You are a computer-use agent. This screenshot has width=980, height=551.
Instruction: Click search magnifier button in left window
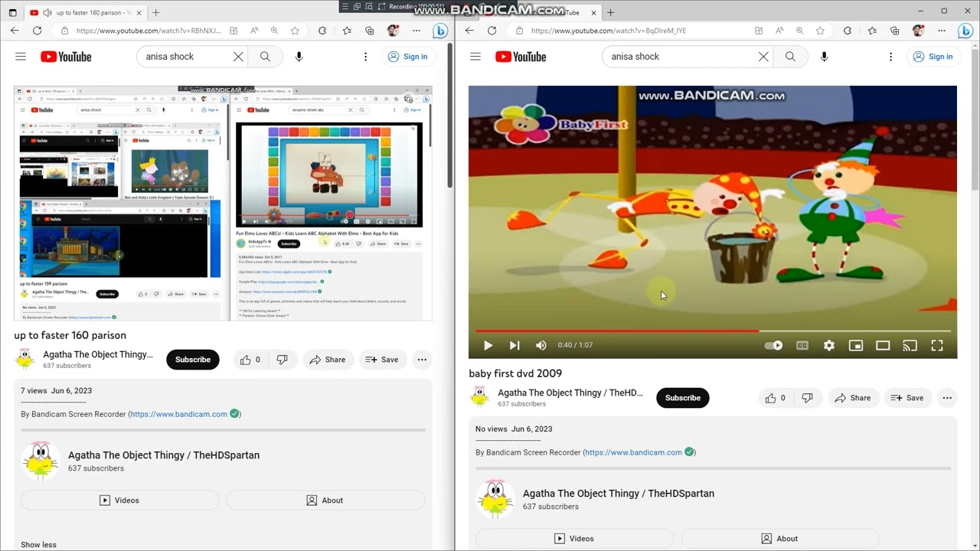[265, 57]
